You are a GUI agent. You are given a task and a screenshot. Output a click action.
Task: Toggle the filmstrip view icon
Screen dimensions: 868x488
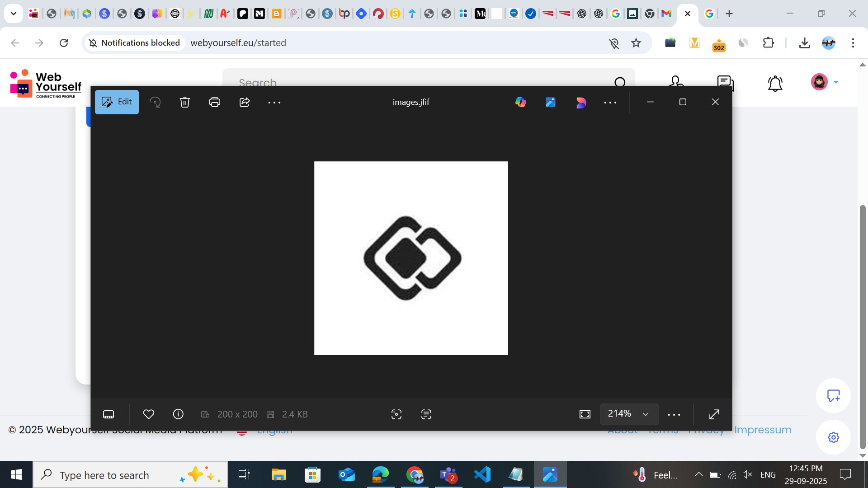coord(108,414)
